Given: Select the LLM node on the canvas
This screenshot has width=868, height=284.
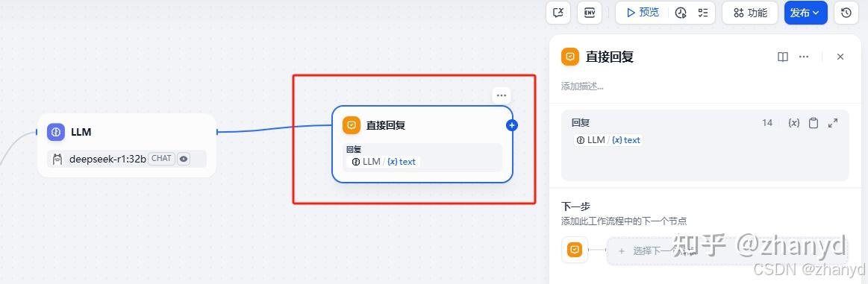Looking at the screenshot, I should pyautogui.click(x=127, y=145).
